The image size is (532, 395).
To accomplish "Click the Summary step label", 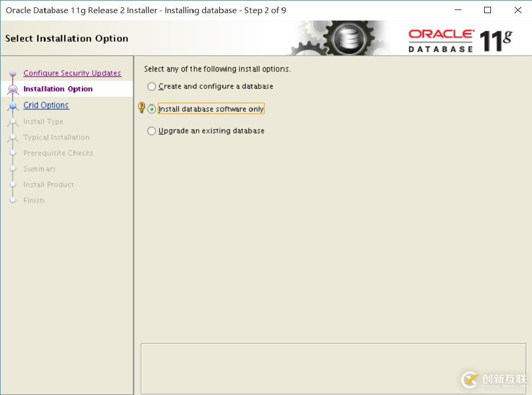I will point(39,169).
